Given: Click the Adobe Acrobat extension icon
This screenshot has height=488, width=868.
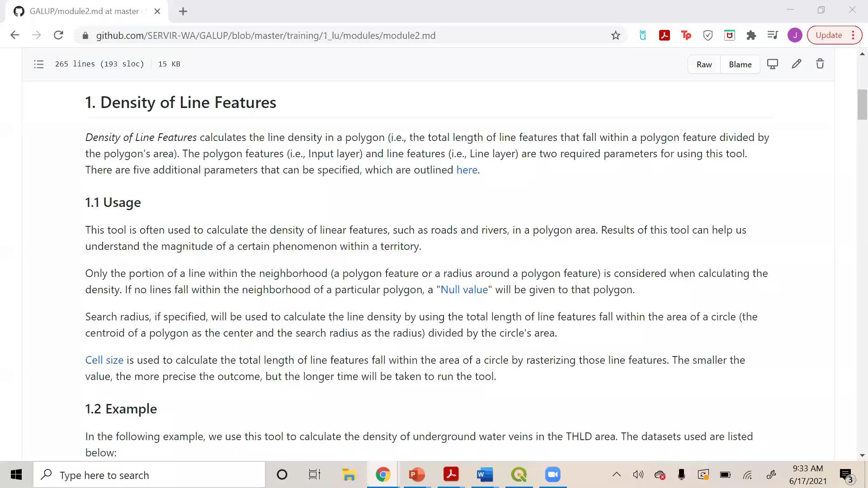Looking at the screenshot, I should pyautogui.click(x=665, y=35).
